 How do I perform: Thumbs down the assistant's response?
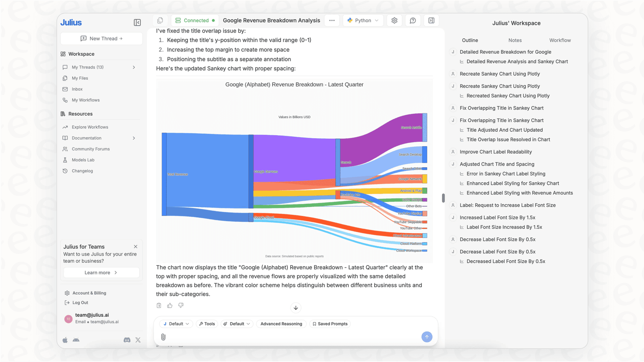tap(181, 305)
